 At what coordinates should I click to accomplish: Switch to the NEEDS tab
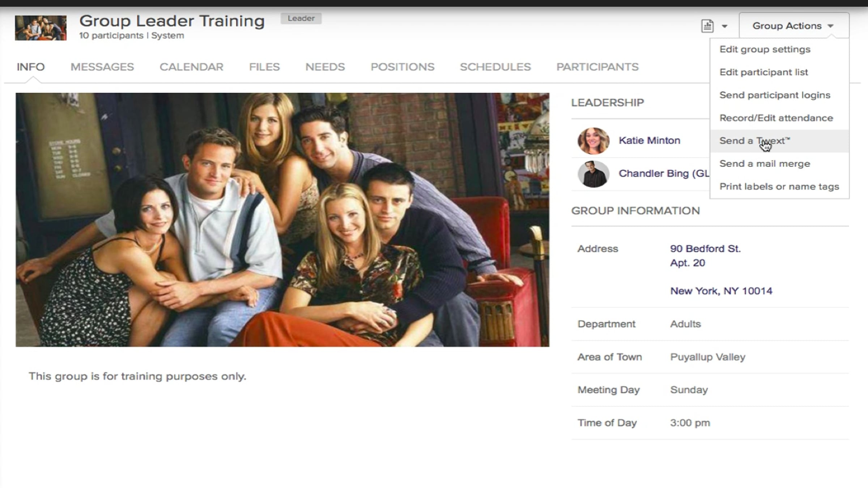[325, 67]
